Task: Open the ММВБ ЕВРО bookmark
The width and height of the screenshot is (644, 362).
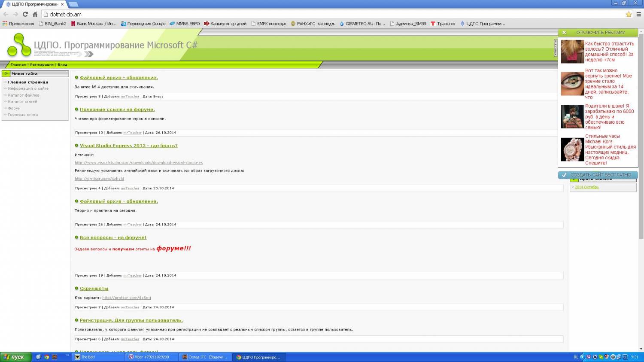Action: coord(185,24)
